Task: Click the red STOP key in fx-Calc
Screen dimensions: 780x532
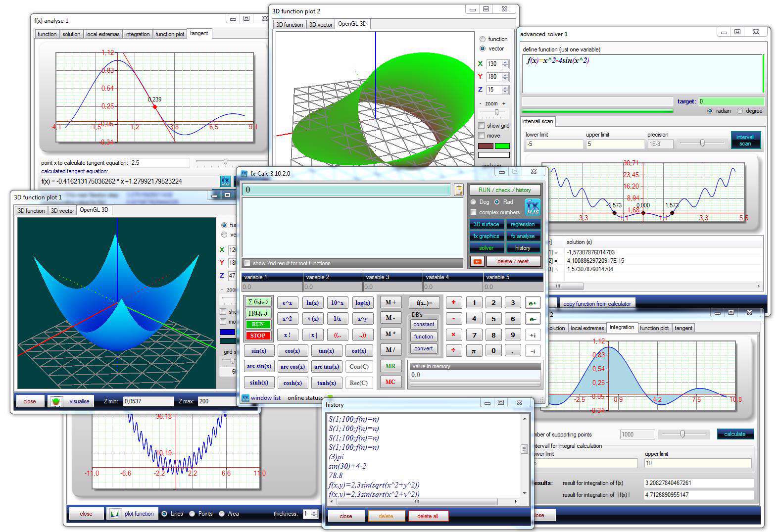Action: click(x=257, y=336)
